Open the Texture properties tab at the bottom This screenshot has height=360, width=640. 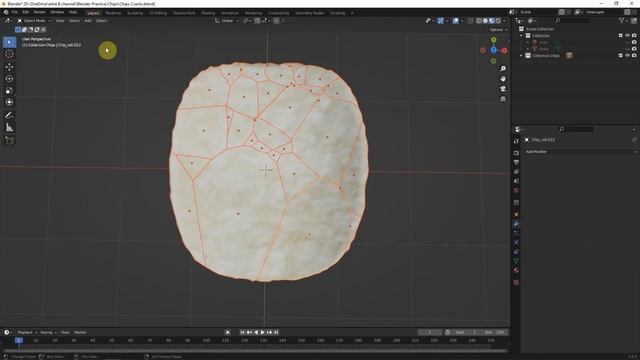click(516, 282)
